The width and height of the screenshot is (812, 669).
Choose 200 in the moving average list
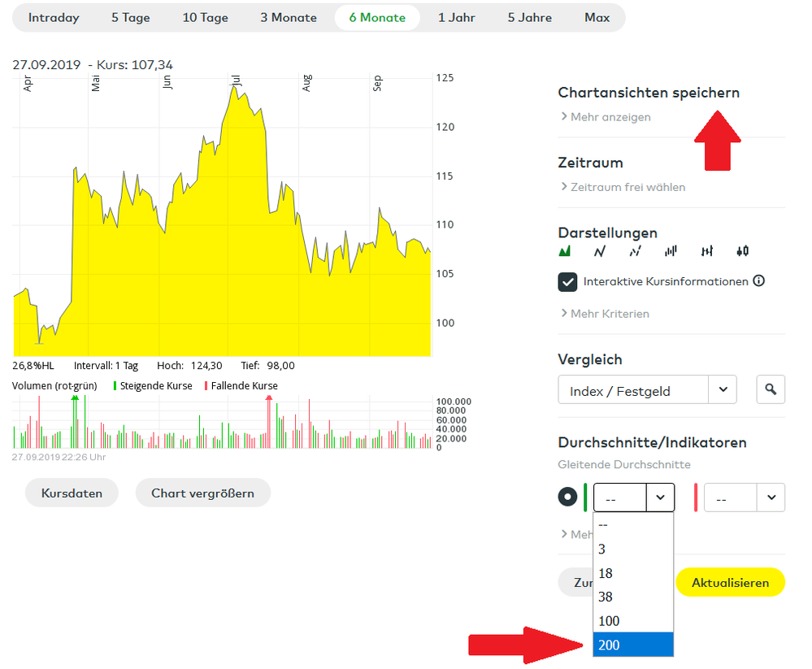click(x=633, y=645)
